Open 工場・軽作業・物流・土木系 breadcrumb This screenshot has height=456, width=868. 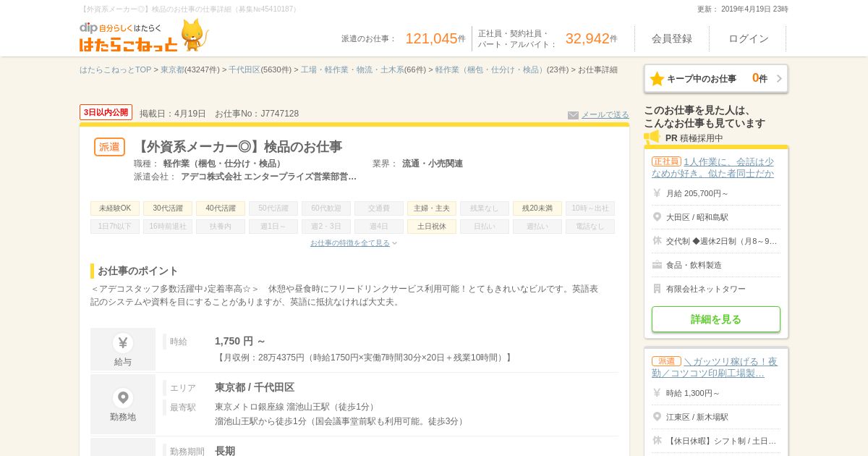click(352, 70)
